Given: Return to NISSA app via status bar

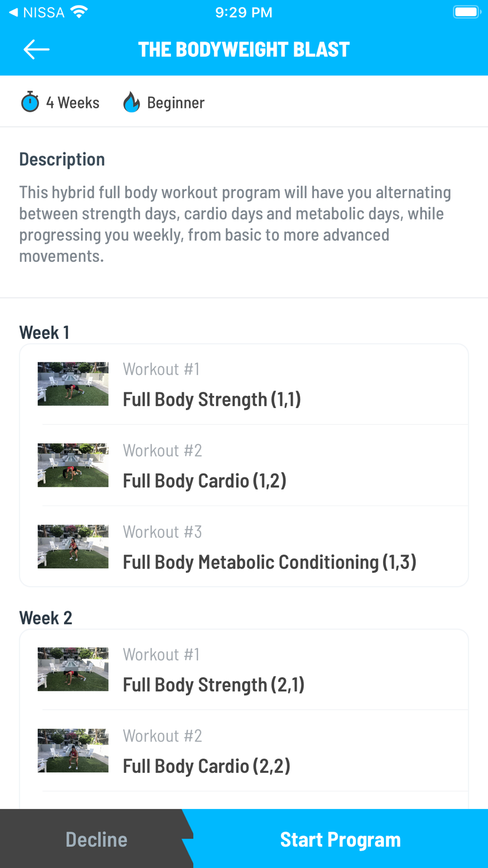Looking at the screenshot, I should 37,12.
